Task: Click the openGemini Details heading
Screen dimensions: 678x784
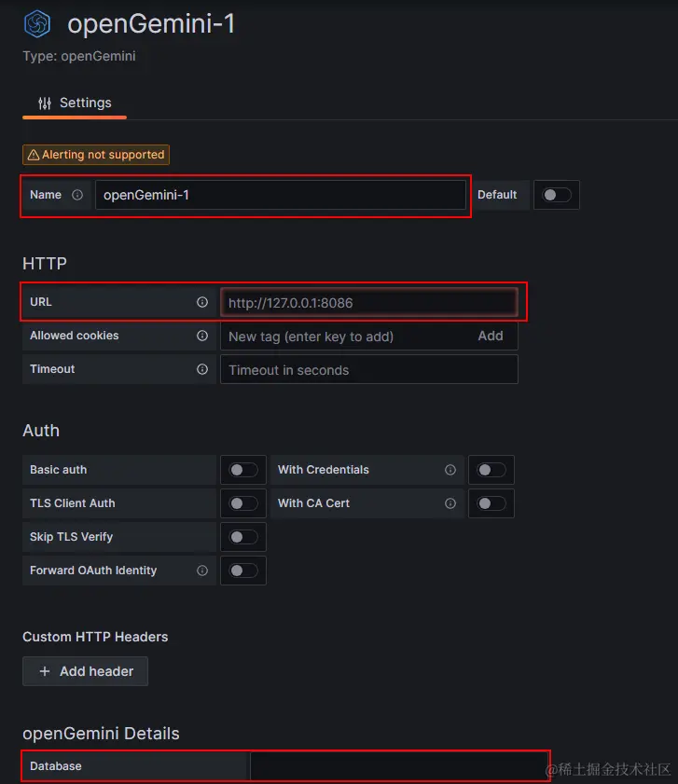Action: click(x=101, y=734)
